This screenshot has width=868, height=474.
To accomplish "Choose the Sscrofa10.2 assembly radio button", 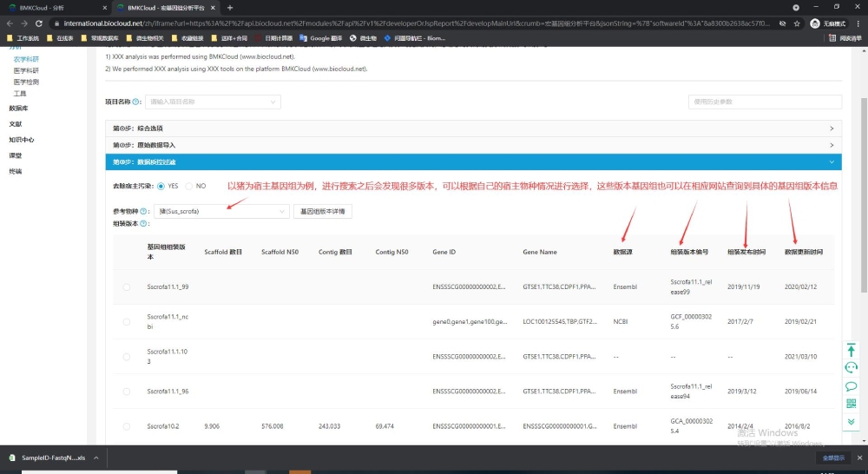I will [127, 426].
